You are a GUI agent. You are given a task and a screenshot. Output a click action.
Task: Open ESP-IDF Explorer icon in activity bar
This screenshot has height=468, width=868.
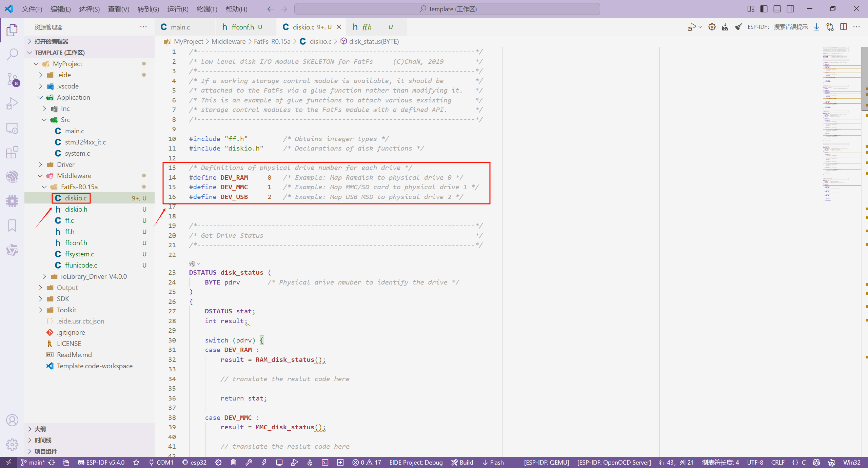12,177
